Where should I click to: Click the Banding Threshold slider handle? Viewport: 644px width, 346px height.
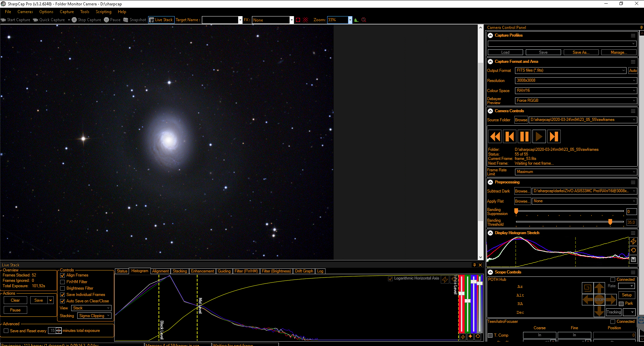[x=610, y=222]
